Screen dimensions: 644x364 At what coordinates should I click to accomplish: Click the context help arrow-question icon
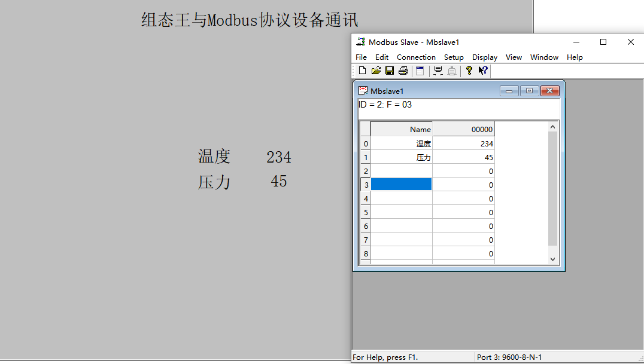click(x=482, y=71)
